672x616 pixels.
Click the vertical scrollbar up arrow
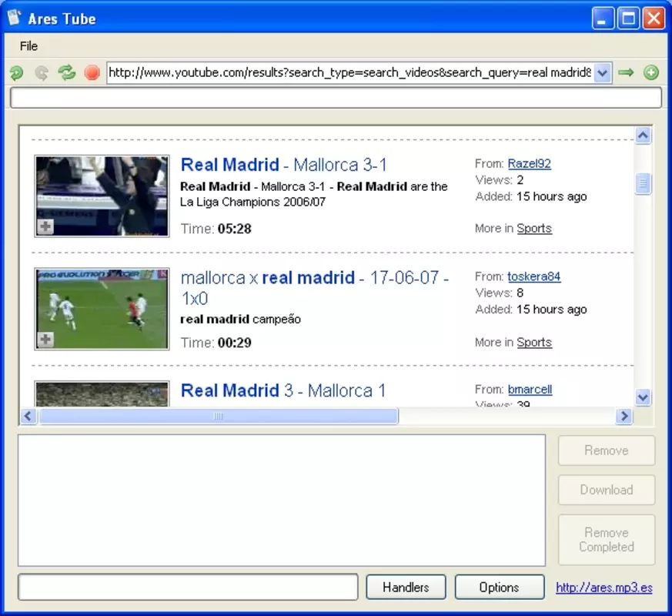643,136
